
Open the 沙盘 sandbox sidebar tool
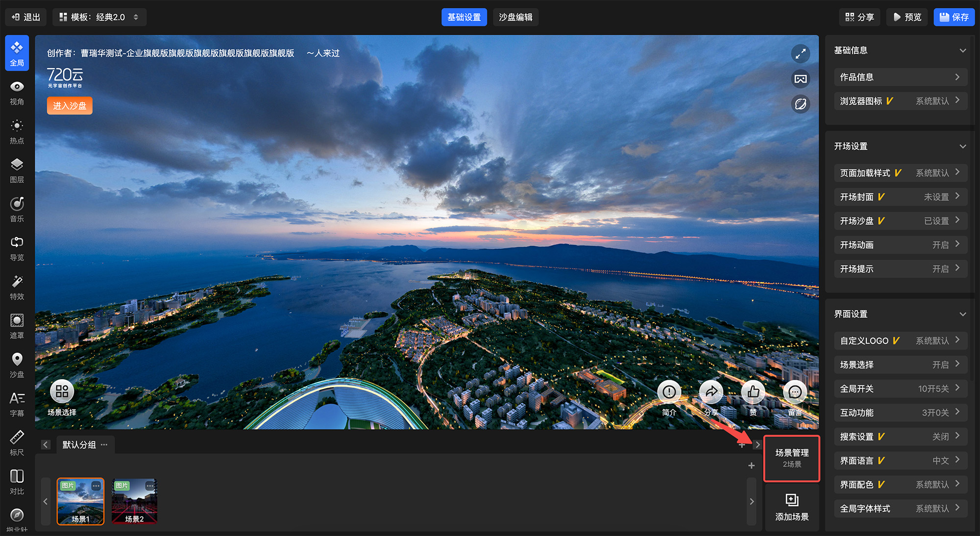17,365
